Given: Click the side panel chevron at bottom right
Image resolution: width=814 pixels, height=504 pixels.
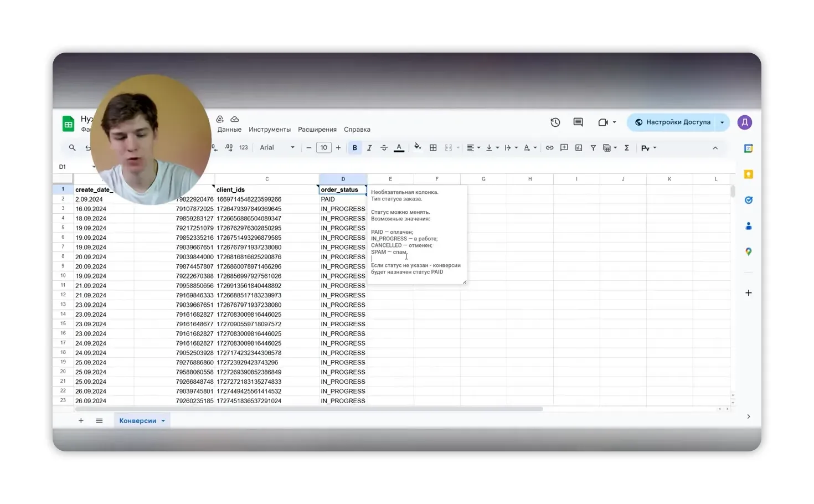Looking at the screenshot, I should (749, 416).
